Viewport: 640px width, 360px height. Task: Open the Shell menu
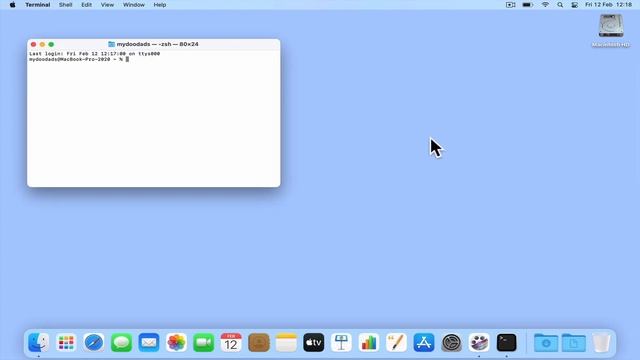(65, 5)
